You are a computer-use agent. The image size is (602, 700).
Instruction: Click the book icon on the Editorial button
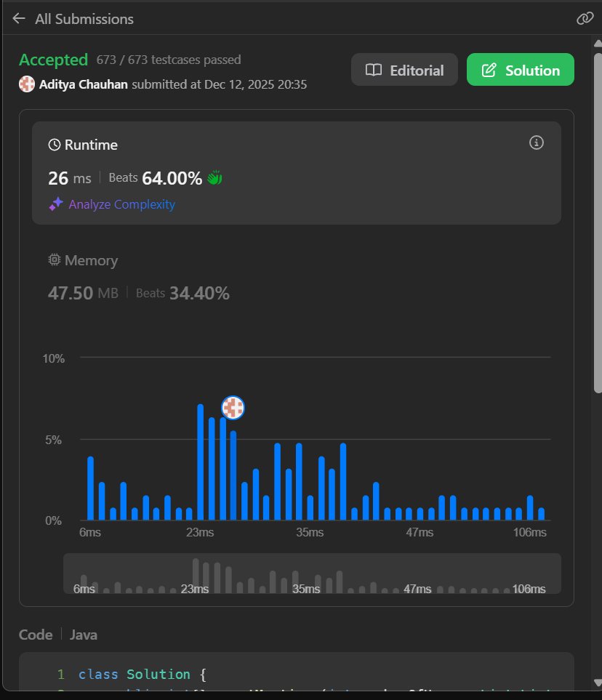click(373, 71)
